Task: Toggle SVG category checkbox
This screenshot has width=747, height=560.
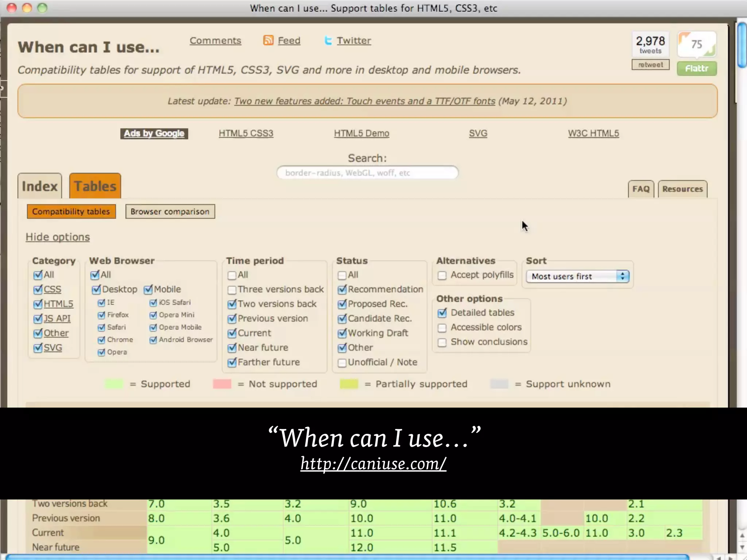Action: [38, 348]
